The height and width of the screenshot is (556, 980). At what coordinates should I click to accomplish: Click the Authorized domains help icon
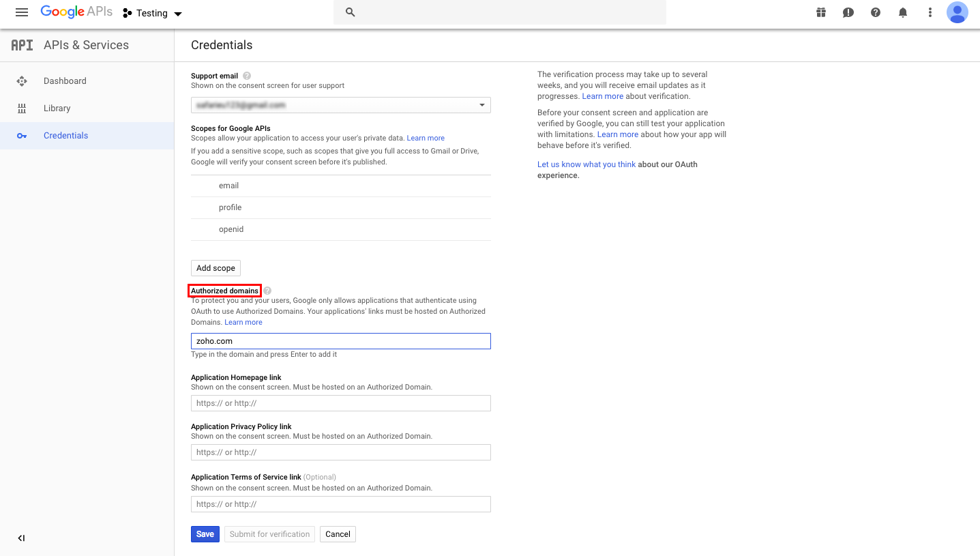coord(267,291)
